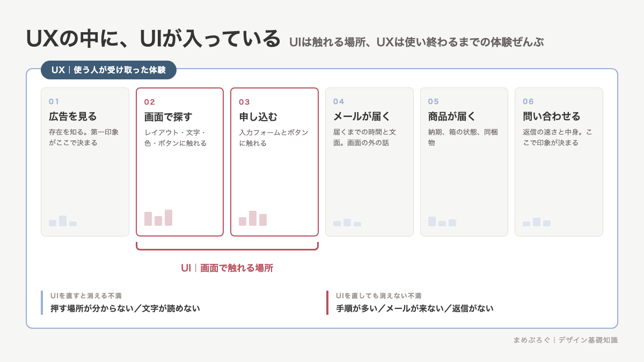Click description '返信の速さと中身。ここで印象が決まる'
Image resolution: width=644 pixels, height=362 pixels.
click(x=558, y=137)
